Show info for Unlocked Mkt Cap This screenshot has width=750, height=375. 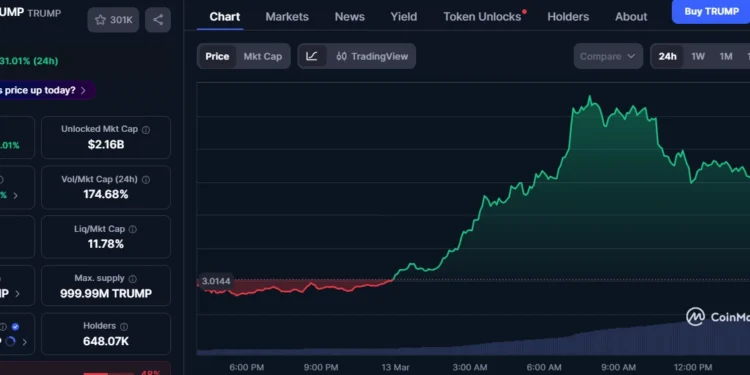[146, 130]
